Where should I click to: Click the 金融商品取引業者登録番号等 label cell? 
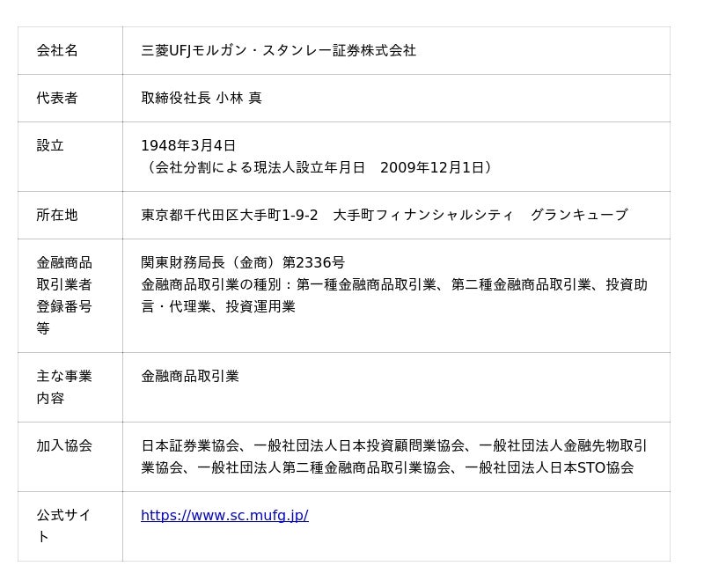tap(64, 296)
